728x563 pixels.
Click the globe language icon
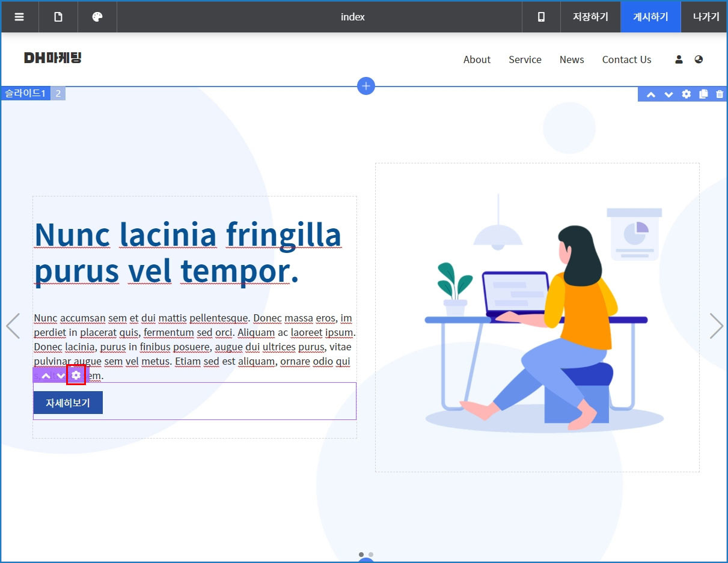pyautogui.click(x=699, y=59)
